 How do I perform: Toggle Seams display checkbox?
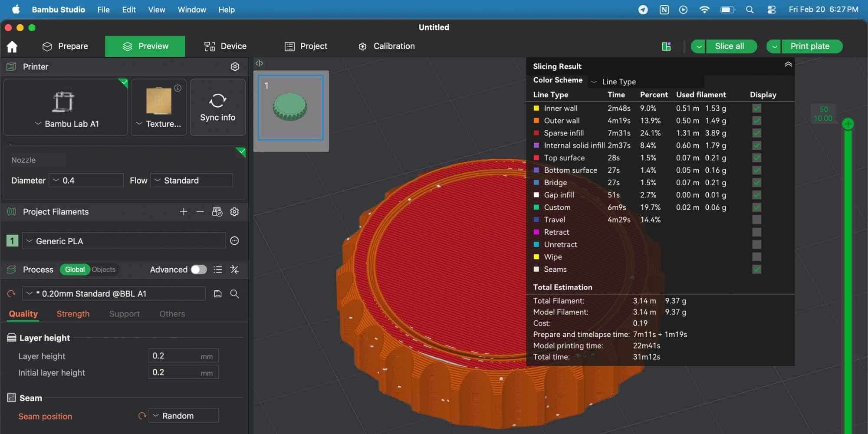click(756, 270)
